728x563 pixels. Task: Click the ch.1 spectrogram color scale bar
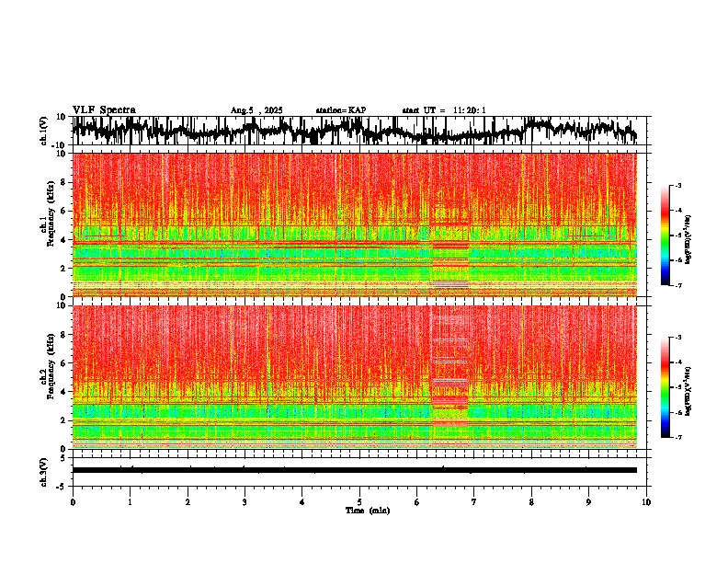tap(665, 236)
